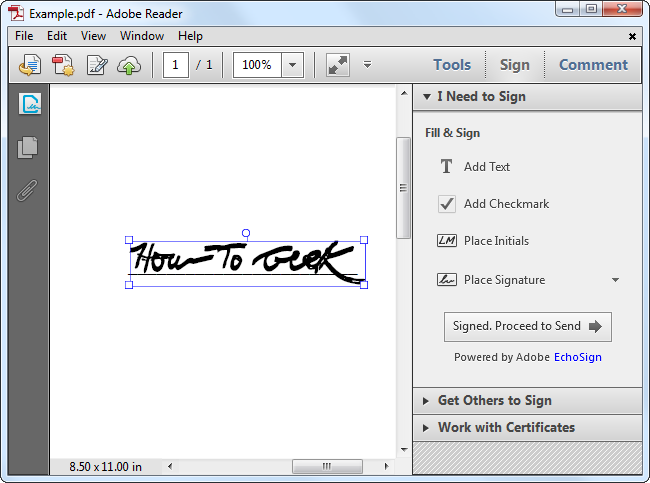This screenshot has width=650, height=483.
Task: Choose the Place Initials option
Action: click(496, 241)
